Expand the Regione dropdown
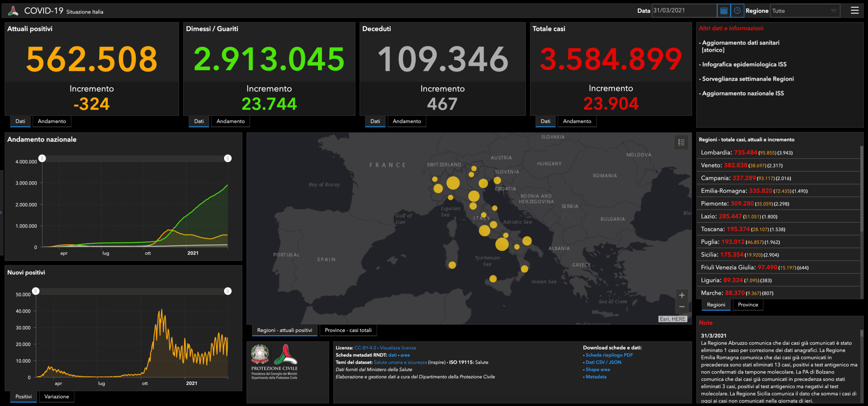868x406 pixels. click(x=804, y=11)
